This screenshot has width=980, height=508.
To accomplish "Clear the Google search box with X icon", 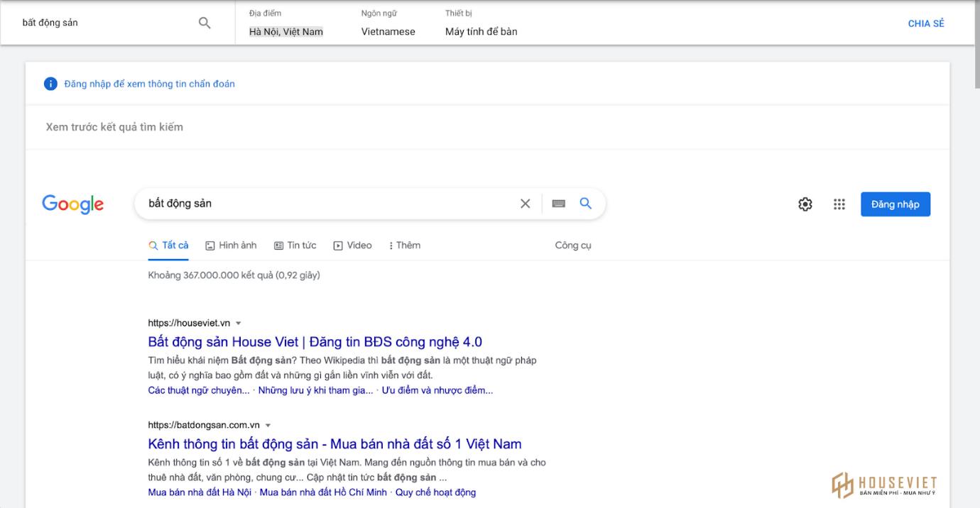I will (526, 204).
